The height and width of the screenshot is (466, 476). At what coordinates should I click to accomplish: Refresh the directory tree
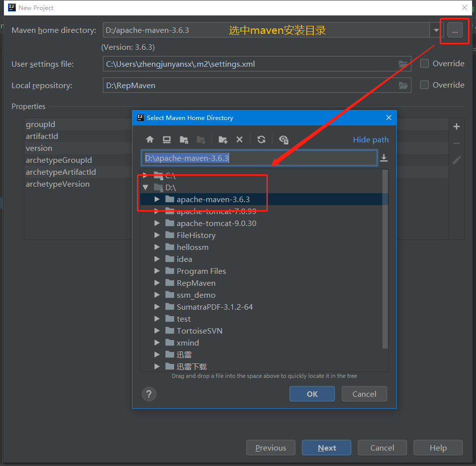tap(261, 139)
